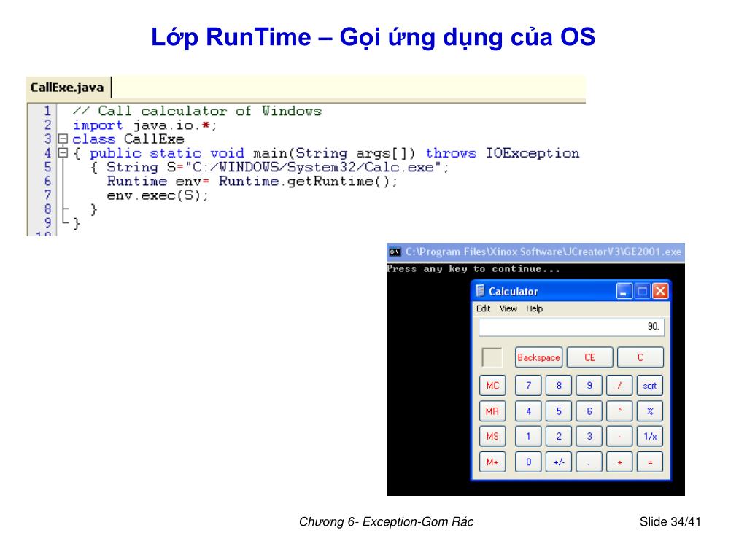Click the sqrt calculator key

pyautogui.click(x=650, y=386)
